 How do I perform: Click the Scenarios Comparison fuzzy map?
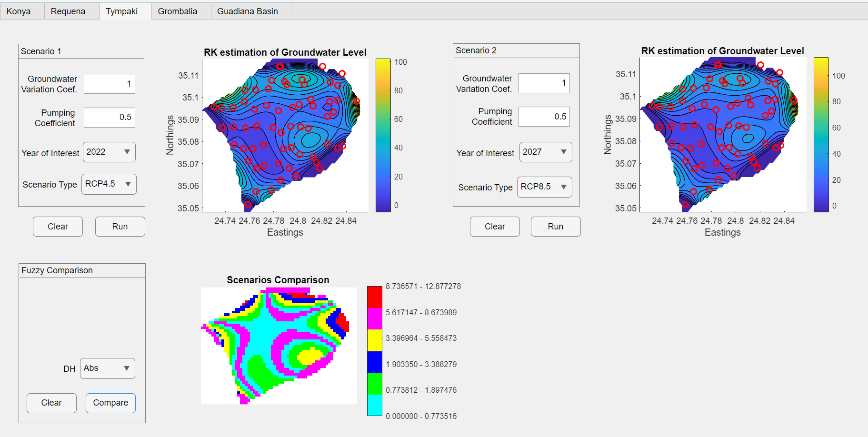coord(279,346)
